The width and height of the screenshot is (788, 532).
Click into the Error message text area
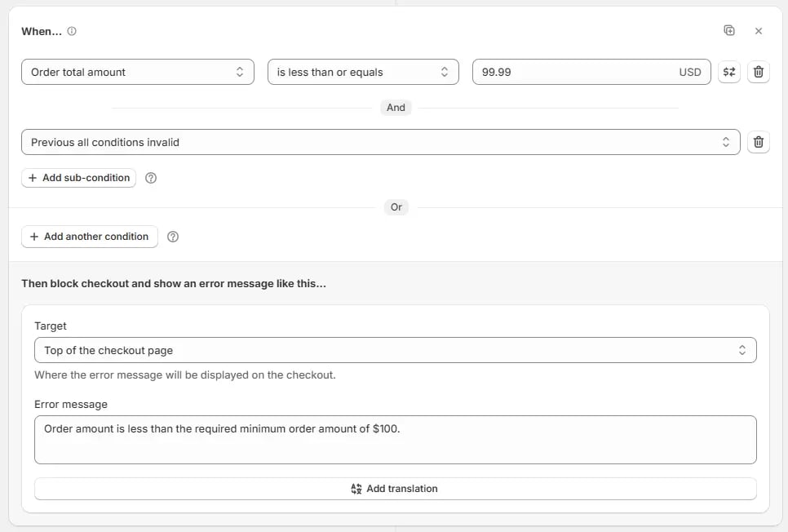[396, 440]
